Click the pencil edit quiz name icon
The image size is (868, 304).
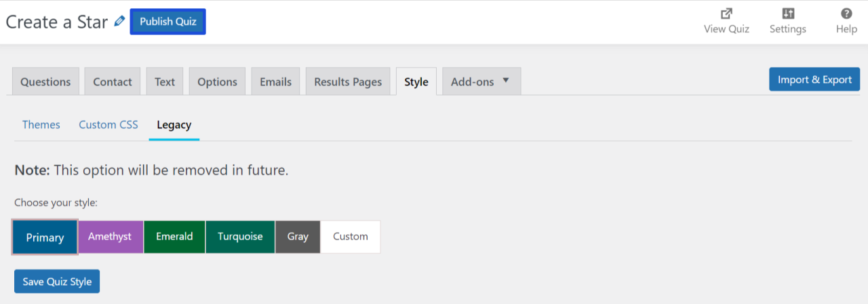(x=119, y=22)
